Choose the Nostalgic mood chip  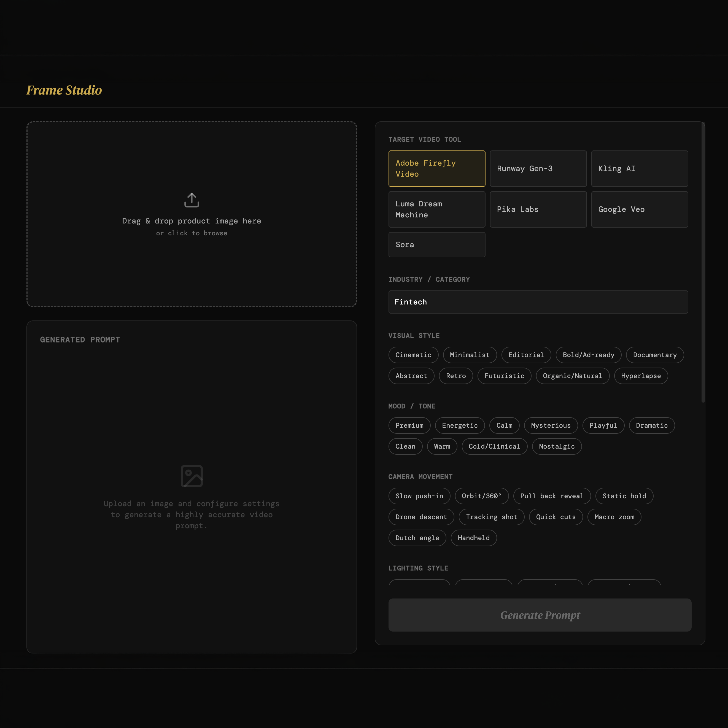(557, 446)
